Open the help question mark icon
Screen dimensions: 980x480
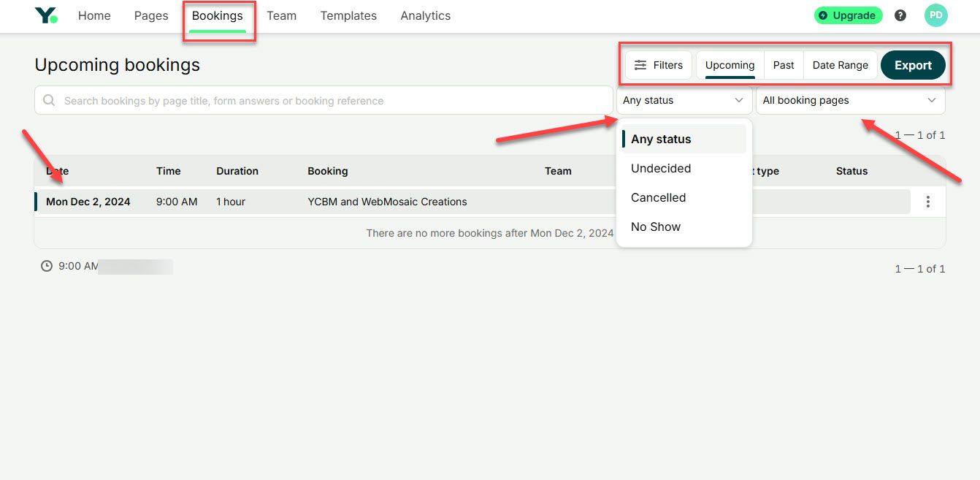click(x=900, y=15)
